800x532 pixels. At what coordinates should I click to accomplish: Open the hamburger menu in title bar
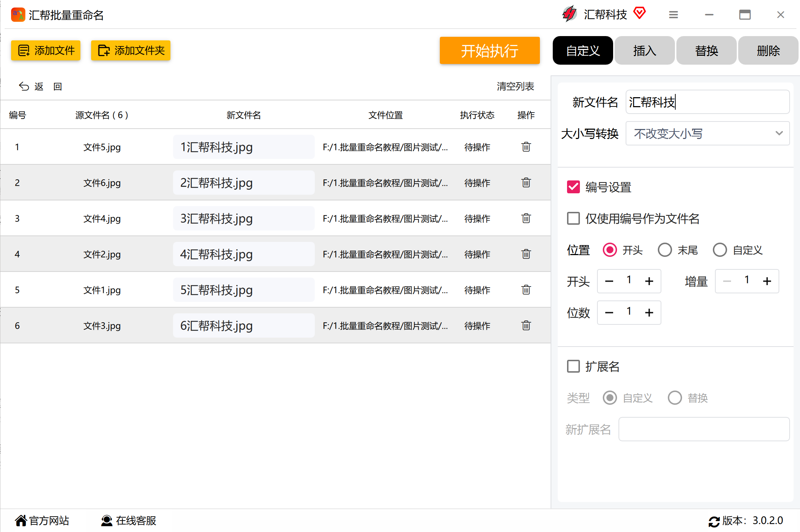[x=673, y=15]
